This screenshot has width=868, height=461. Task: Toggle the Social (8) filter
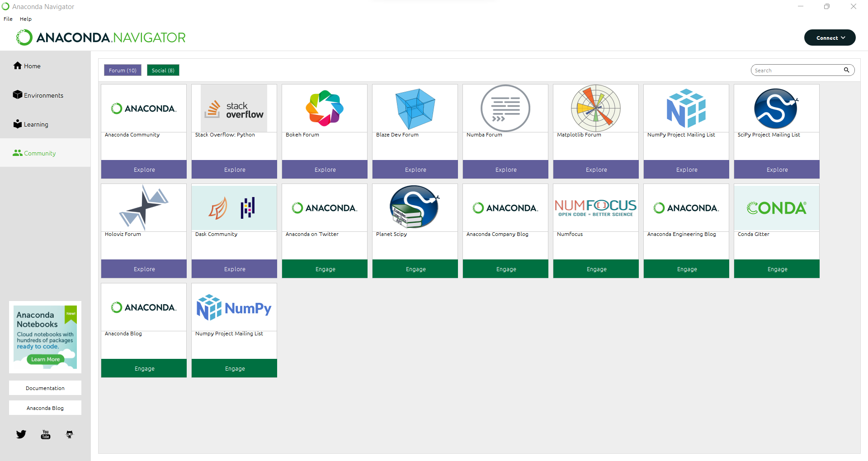tap(163, 70)
